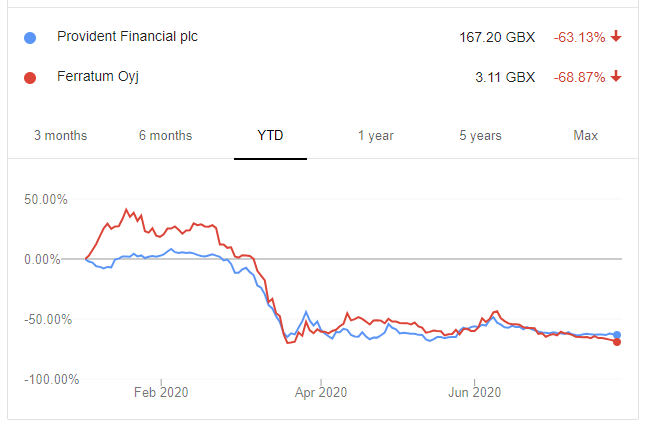Screen dimensions: 646x427
Task: Switch to the 3 months range tab
Action: click(60, 136)
